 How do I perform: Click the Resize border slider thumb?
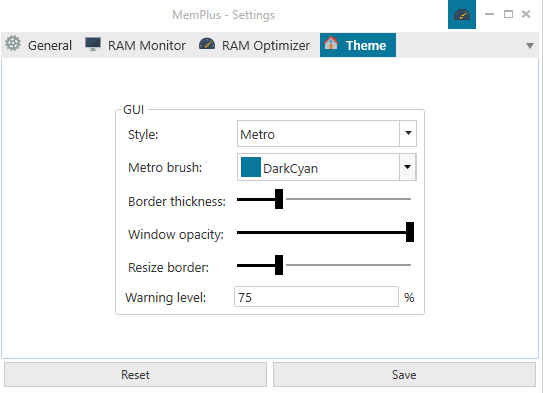(279, 265)
